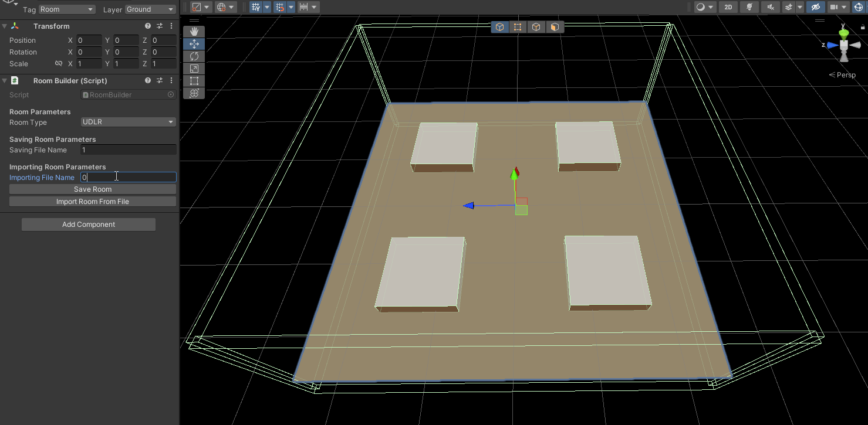868x425 pixels.
Task: Open Room Builder three-dot context menu
Action: coord(171,81)
